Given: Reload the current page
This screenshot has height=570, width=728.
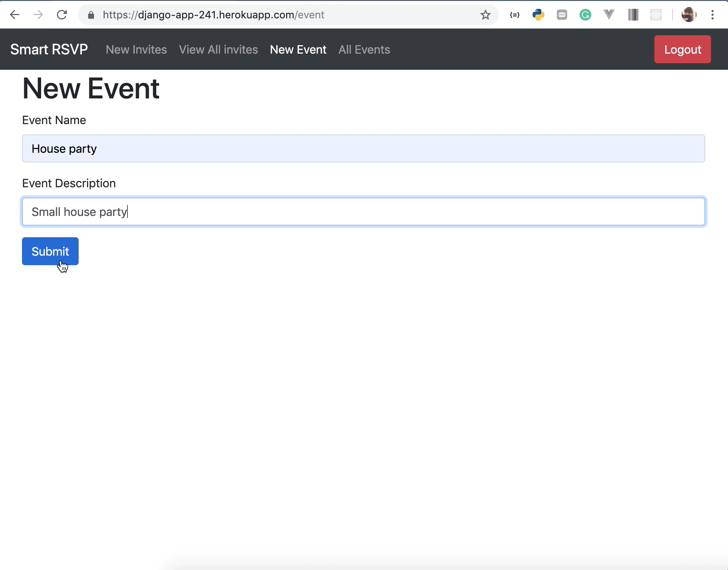Looking at the screenshot, I should [x=62, y=15].
